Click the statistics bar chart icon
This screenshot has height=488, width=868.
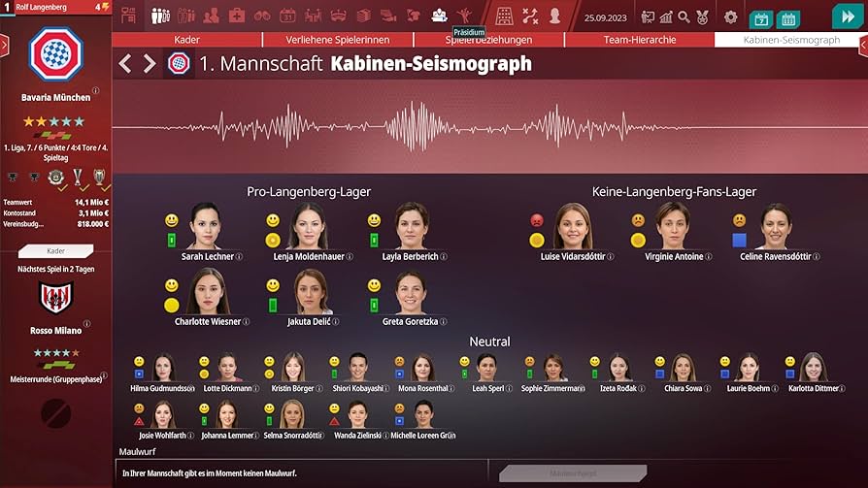(666, 17)
